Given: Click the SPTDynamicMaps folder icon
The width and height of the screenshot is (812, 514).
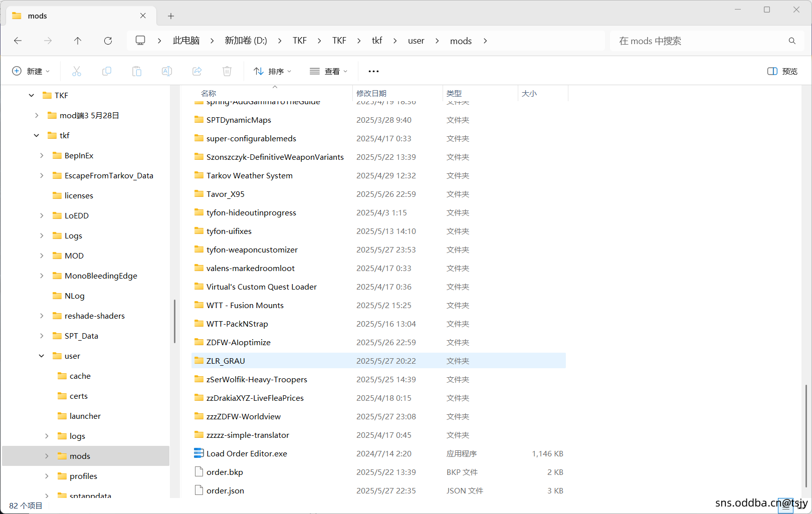Looking at the screenshot, I should (199, 119).
